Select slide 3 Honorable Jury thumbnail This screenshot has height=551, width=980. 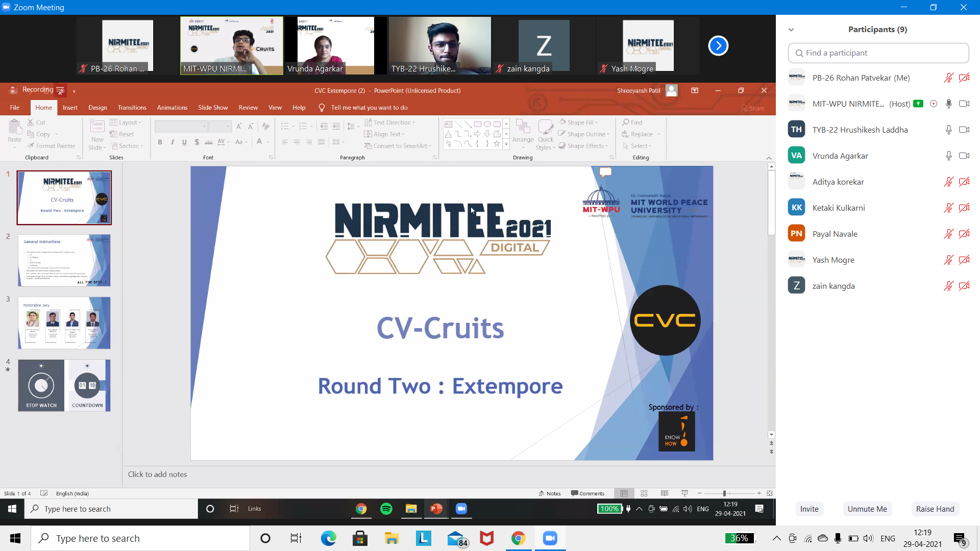pyautogui.click(x=64, y=323)
